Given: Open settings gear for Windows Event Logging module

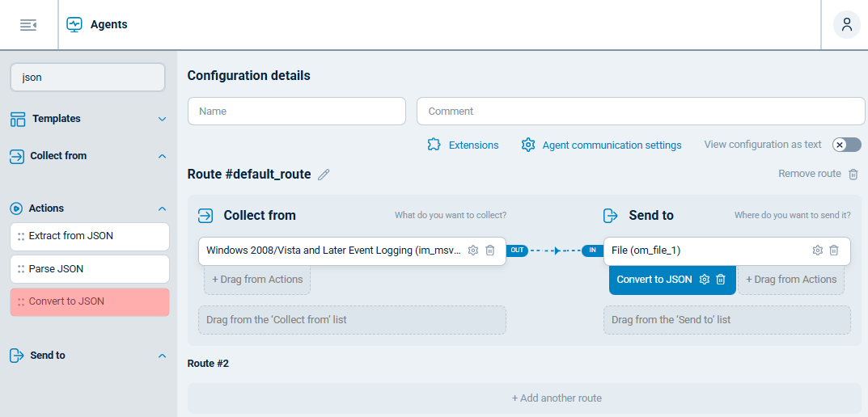Looking at the screenshot, I should tap(473, 251).
